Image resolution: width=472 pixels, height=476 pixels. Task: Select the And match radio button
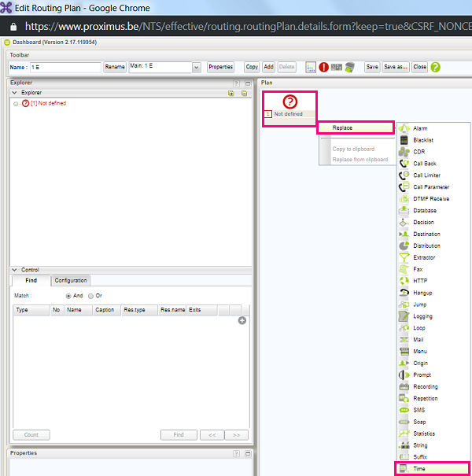tap(68, 296)
